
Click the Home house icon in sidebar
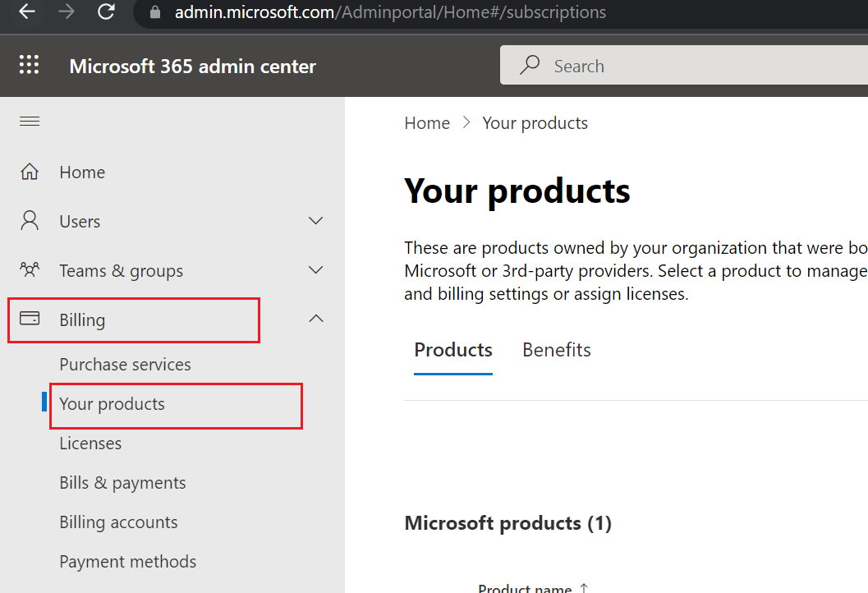pos(30,172)
